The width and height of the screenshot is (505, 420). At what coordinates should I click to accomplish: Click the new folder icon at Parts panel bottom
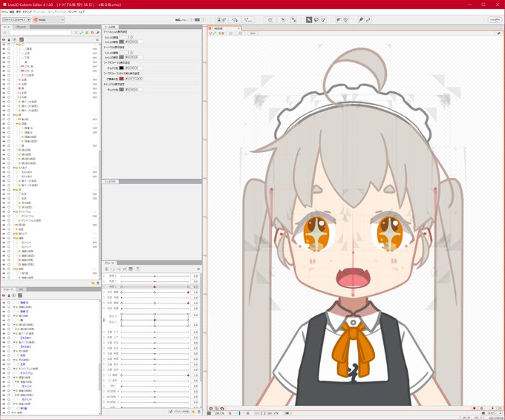point(93,283)
